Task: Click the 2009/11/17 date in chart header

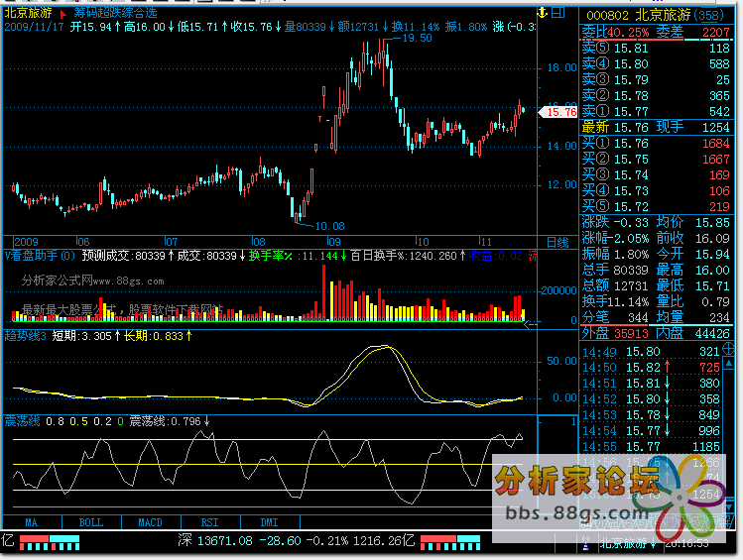Action: (x=34, y=27)
